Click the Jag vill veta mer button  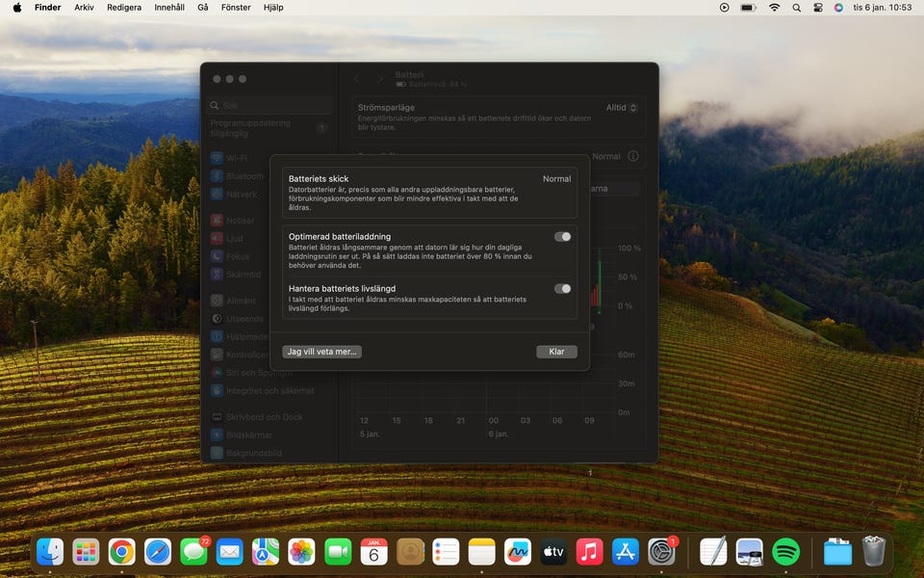pyautogui.click(x=321, y=352)
